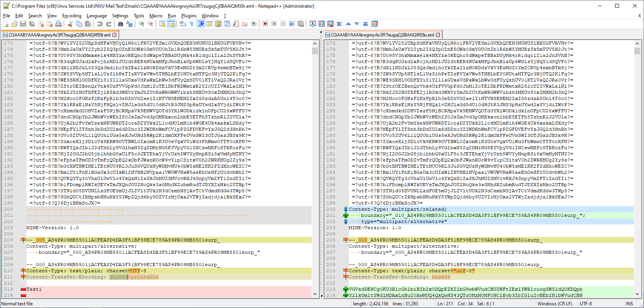Toggle the indent guide icon
The width and height of the screenshot is (644, 308).
click(201, 24)
